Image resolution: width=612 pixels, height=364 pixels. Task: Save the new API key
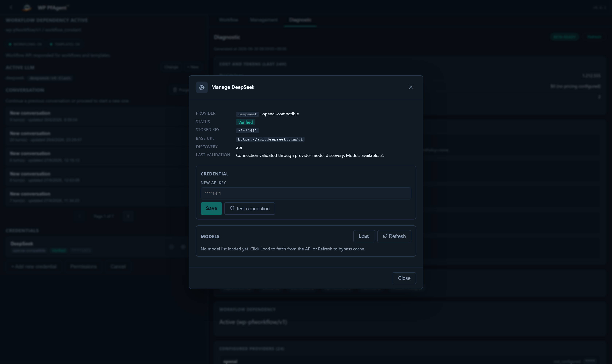211,209
